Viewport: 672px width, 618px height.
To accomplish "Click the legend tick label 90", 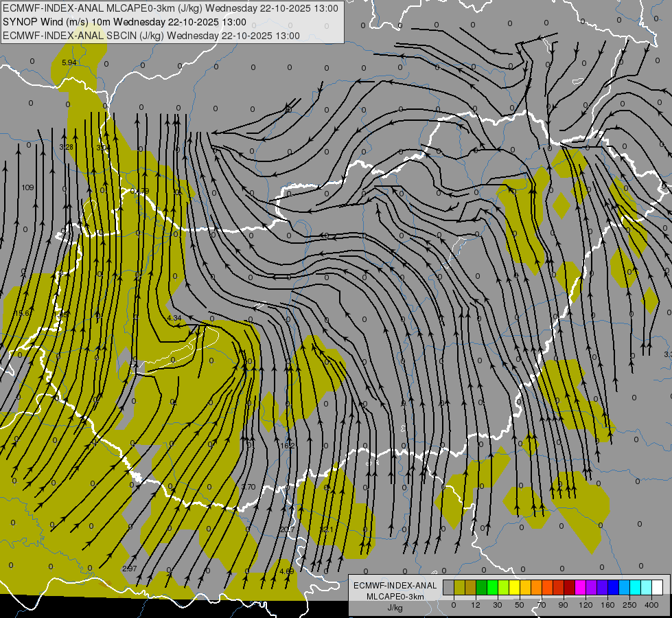I will pos(563,605).
